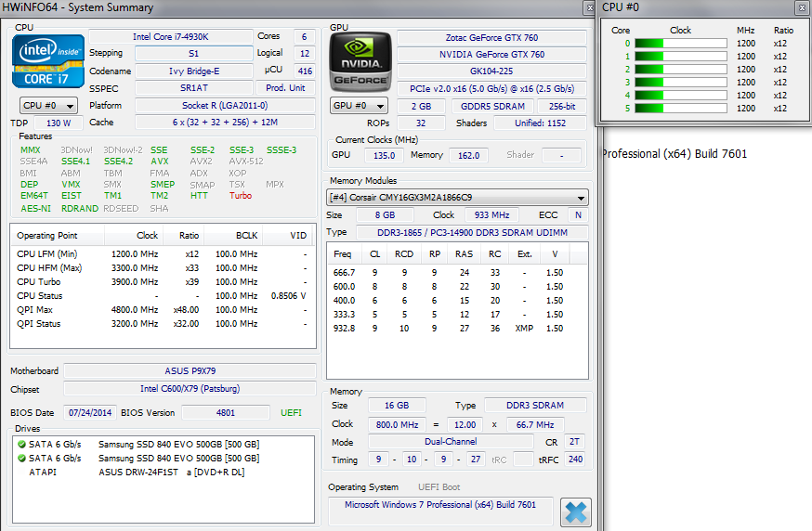Image resolution: width=812 pixels, height=531 pixels.
Task: Click the microcode 416 value
Action: tap(305, 71)
